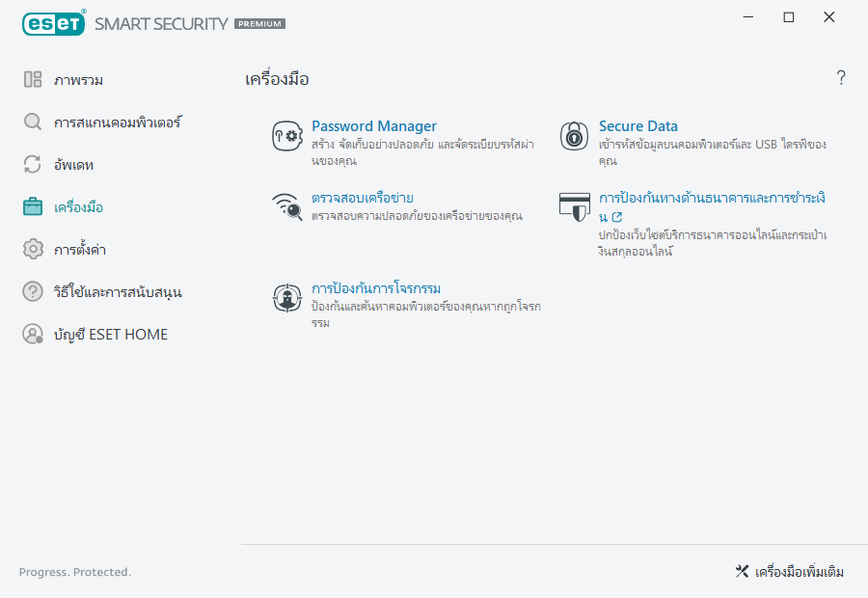Select the network inspector Wi-Fi icon

point(285,207)
